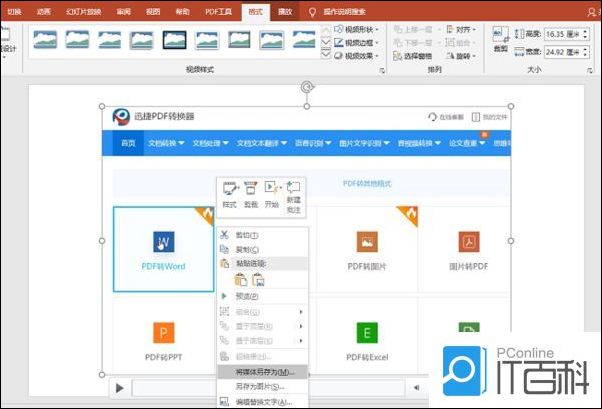Screen dimensions: 602x409
Task: Choose 预览(P) from the context menu
Action: click(263, 296)
